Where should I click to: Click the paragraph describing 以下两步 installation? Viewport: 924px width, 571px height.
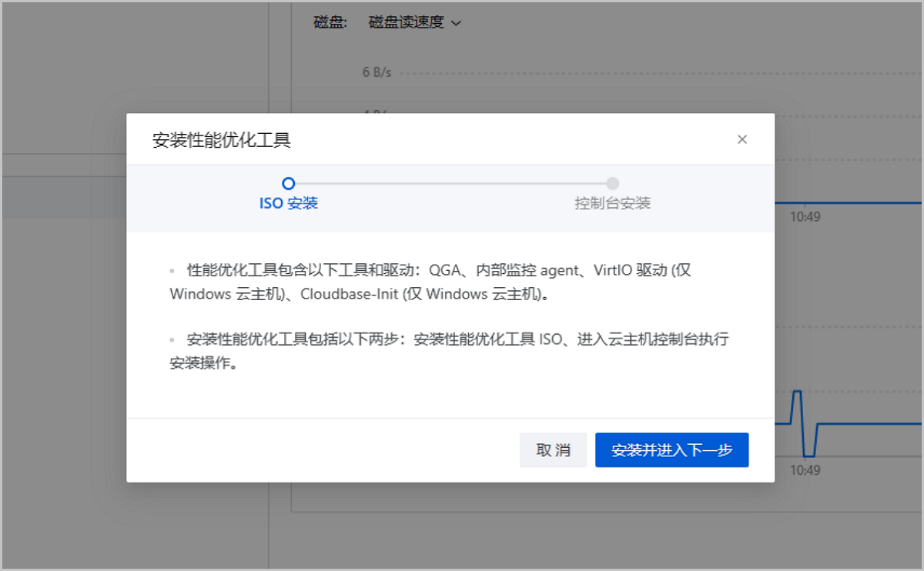(447, 351)
